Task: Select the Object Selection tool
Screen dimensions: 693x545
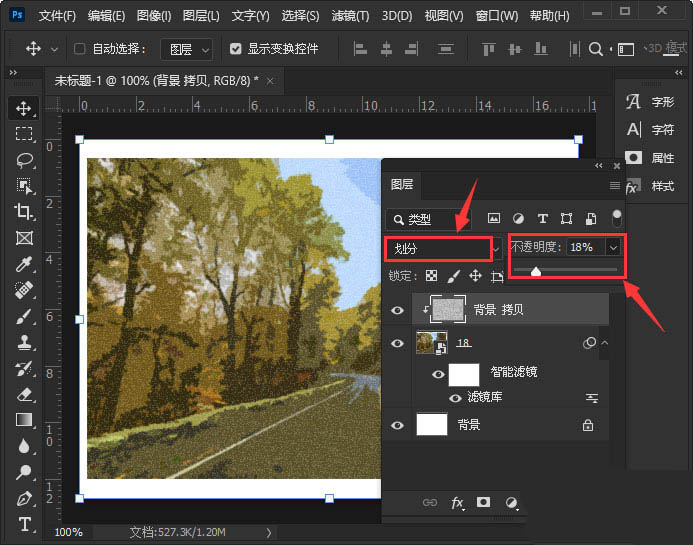Action: pos(24,186)
